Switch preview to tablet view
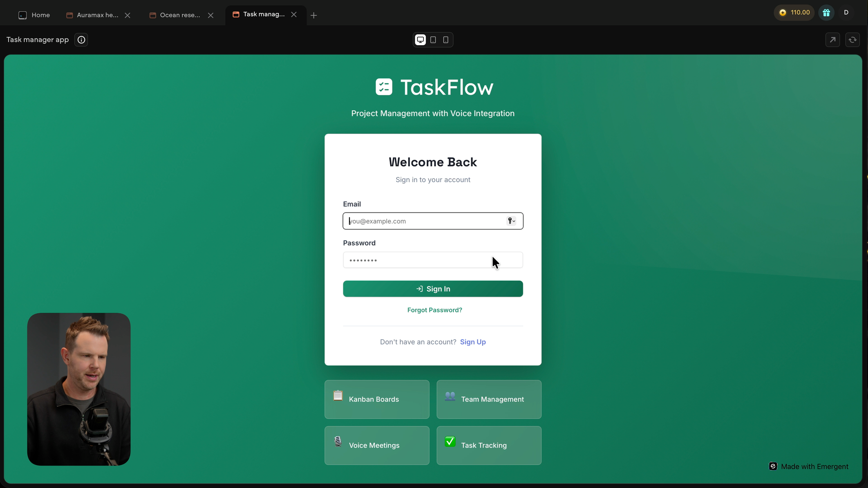This screenshot has height=488, width=868. click(433, 40)
